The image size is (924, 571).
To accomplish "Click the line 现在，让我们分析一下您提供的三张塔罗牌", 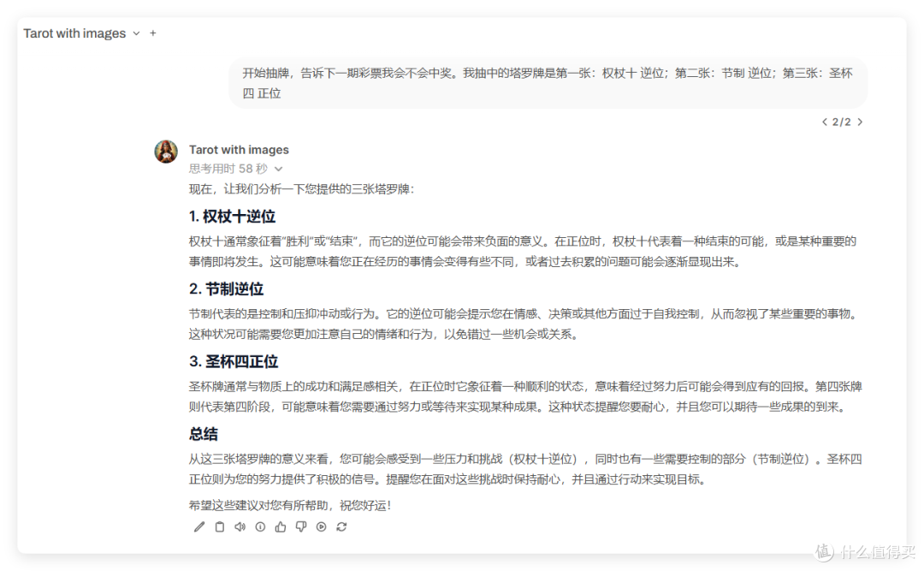I will pyautogui.click(x=301, y=189).
